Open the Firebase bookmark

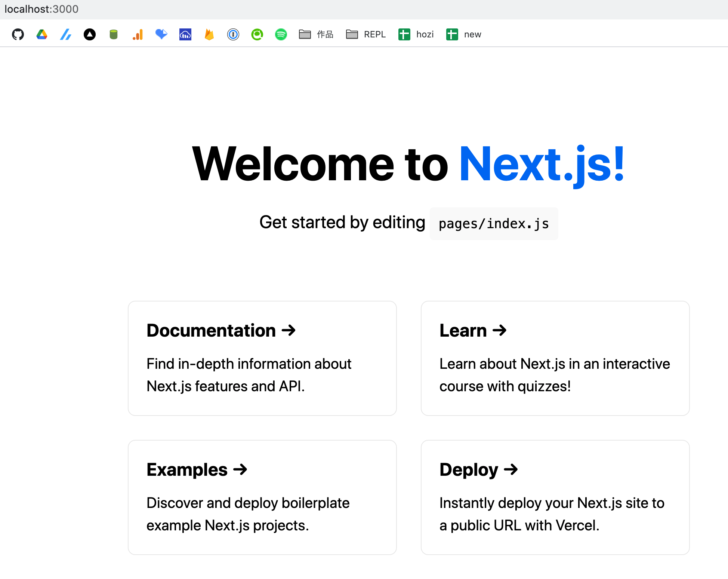(x=209, y=34)
